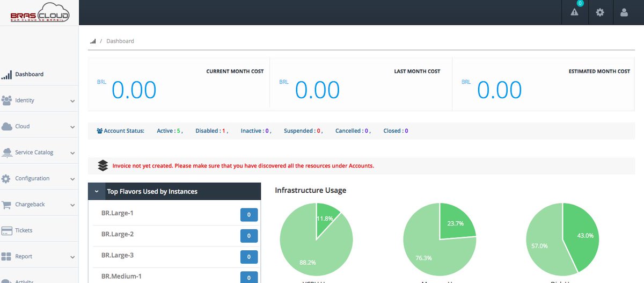Click the BR.Large-1 flavor name
The width and height of the screenshot is (644, 283).
pos(118,213)
